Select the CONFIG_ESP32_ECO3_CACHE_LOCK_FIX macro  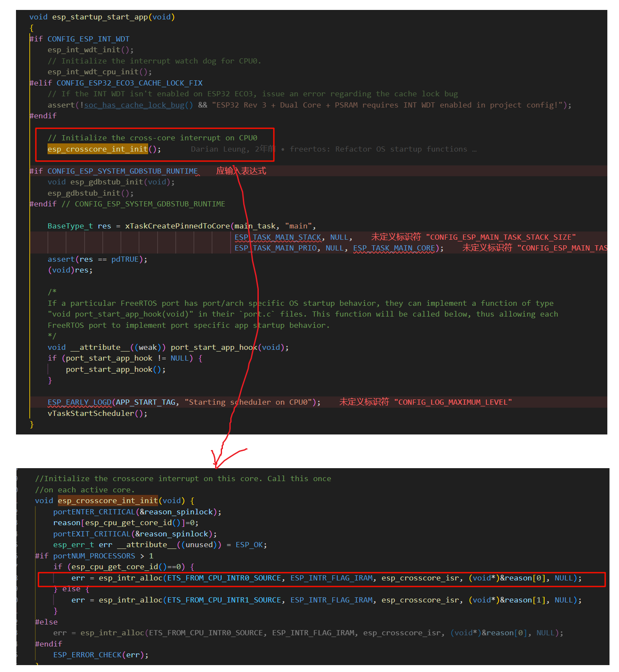coord(130,83)
